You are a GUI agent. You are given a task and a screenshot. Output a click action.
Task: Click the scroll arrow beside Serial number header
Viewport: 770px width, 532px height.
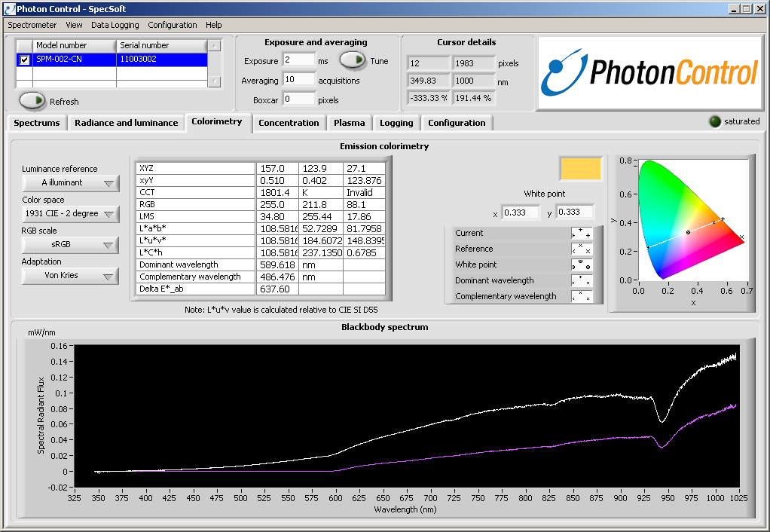213,45
